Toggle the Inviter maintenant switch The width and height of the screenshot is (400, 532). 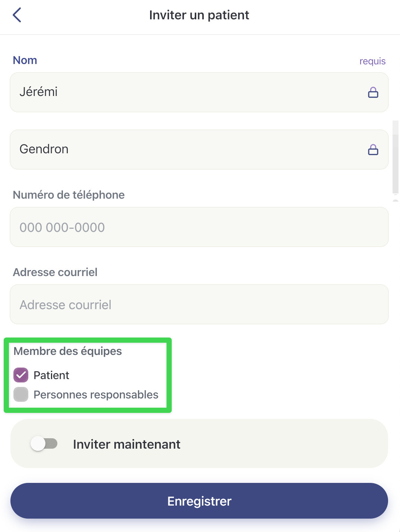click(x=44, y=443)
